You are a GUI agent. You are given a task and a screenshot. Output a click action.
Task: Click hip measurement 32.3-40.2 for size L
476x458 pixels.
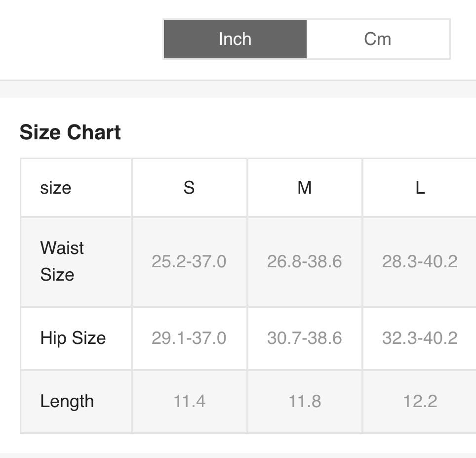click(419, 338)
